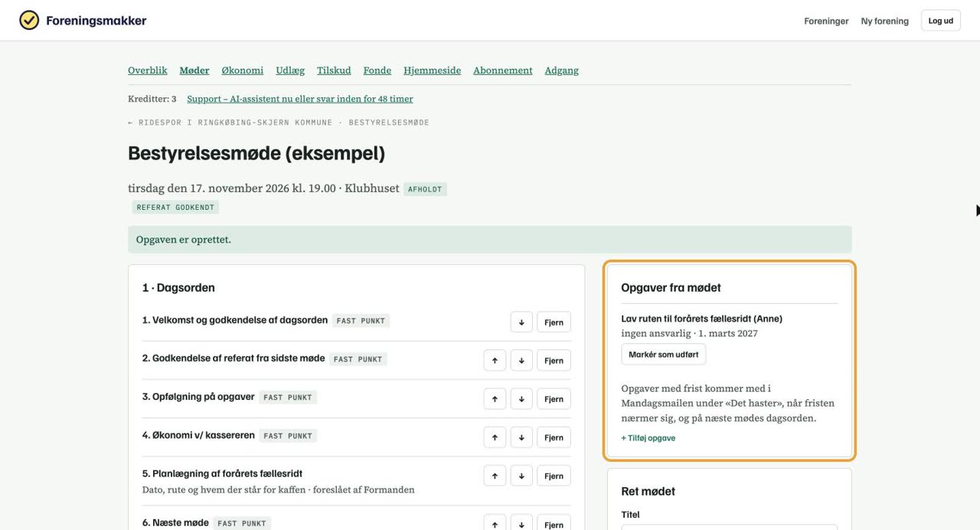This screenshot has height=530, width=980.
Task: Open the Abonnement tab
Action: click(x=503, y=70)
